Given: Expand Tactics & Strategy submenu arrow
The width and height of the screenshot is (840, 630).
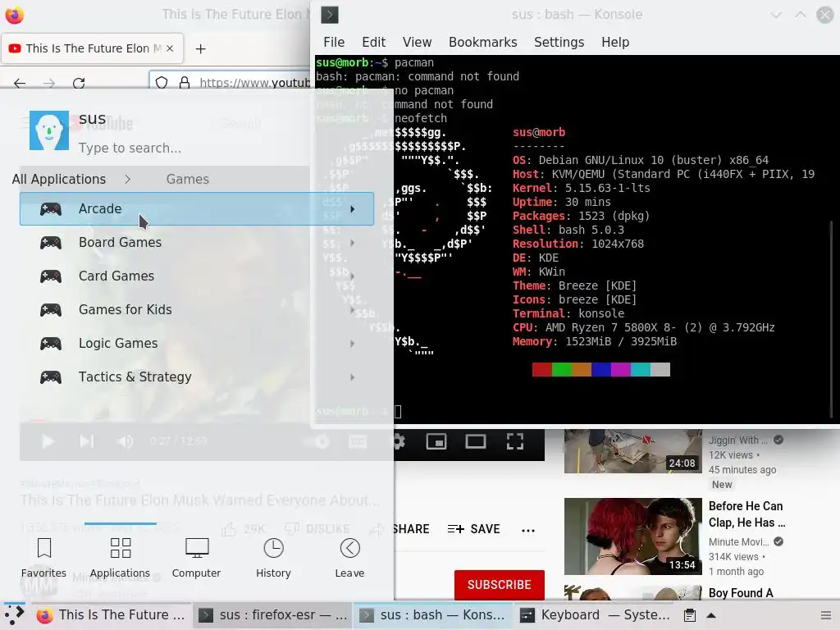Looking at the screenshot, I should point(353,377).
